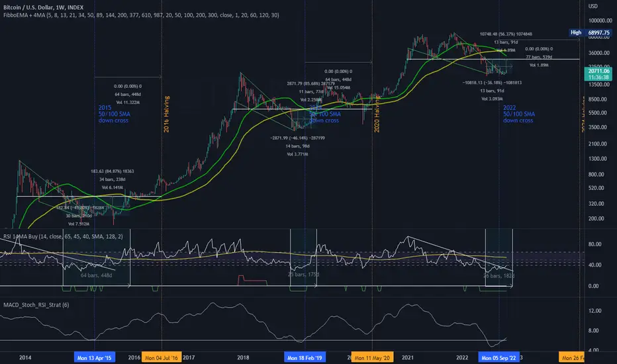
Task: Click the 2014 label on time axis
Action: click(25, 357)
